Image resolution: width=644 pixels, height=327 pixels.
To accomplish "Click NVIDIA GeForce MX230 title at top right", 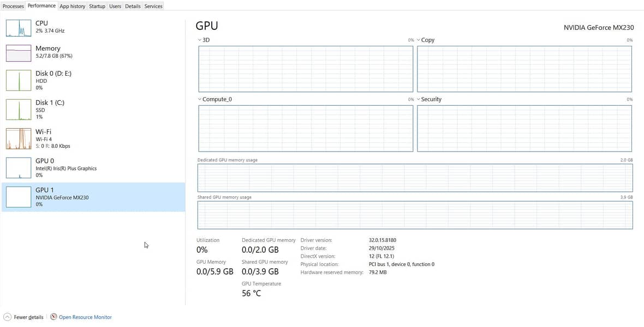I will tap(599, 27).
